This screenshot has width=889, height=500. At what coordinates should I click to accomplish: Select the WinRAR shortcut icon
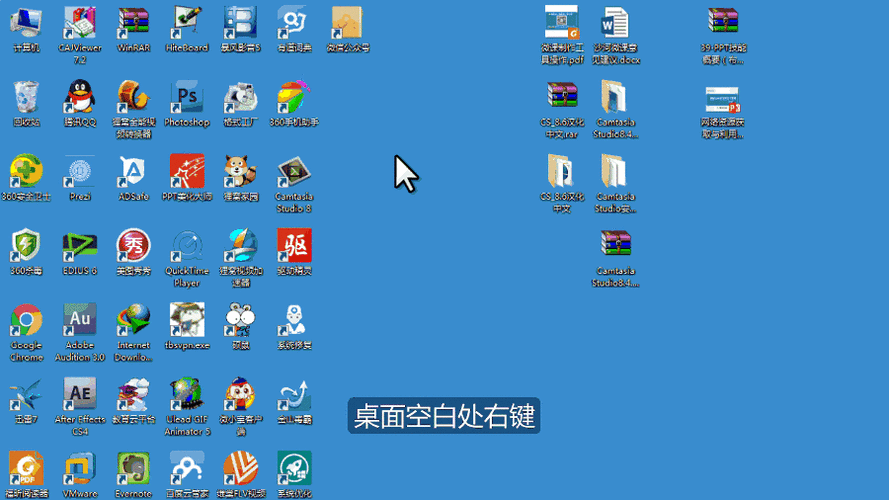(133, 23)
